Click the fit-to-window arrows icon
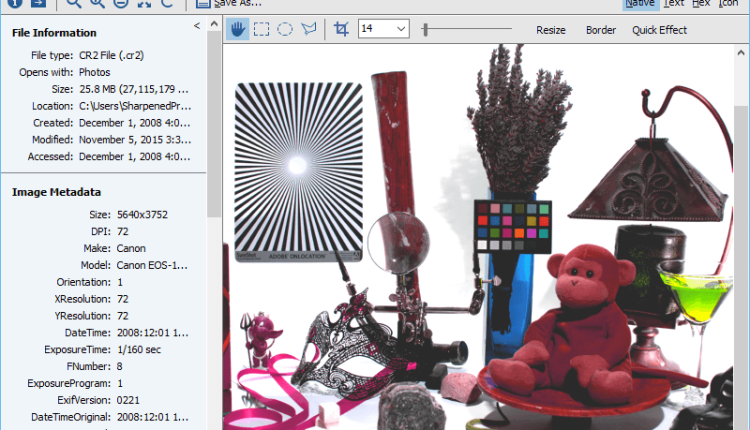 tap(144, 4)
